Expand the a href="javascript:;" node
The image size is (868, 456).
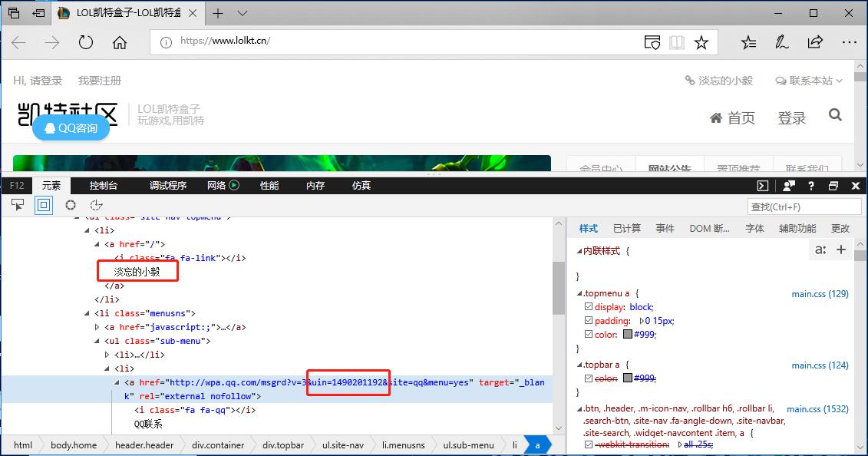click(97, 327)
